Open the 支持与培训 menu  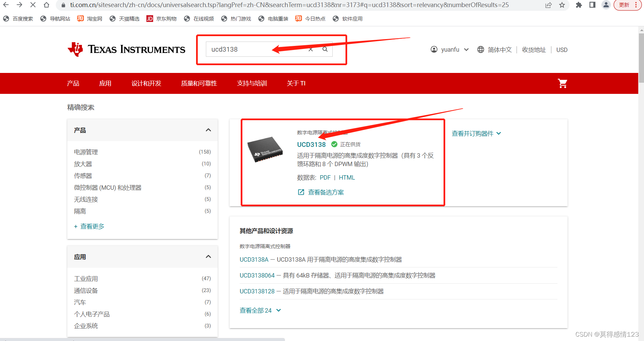pyautogui.click(x=252, y=83)
